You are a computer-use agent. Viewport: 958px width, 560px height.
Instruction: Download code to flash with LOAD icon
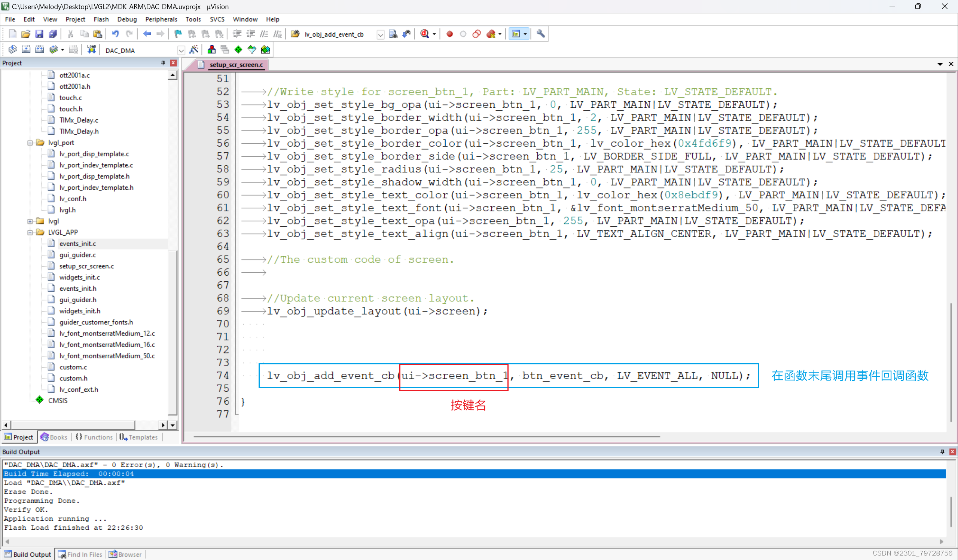tap(91, 49)
